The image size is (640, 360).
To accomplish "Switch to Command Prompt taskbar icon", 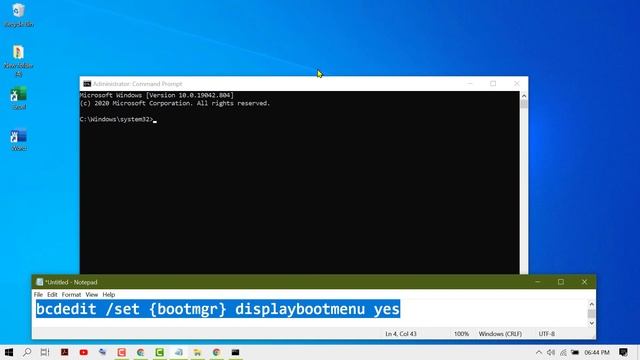I will [x=236, y=352].
